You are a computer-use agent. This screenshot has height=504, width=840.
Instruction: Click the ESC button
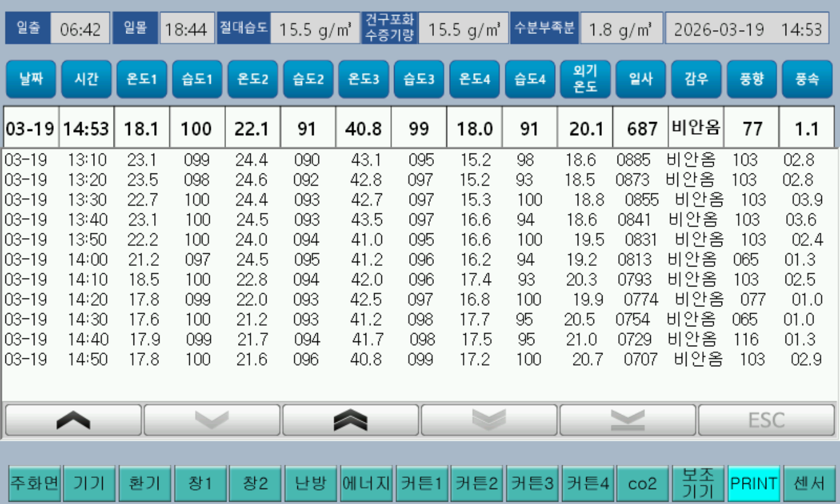point(766,420)
